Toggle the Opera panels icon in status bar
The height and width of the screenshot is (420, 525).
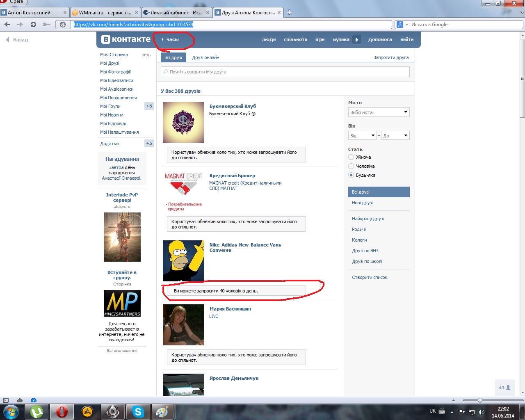tap(6, 400)
